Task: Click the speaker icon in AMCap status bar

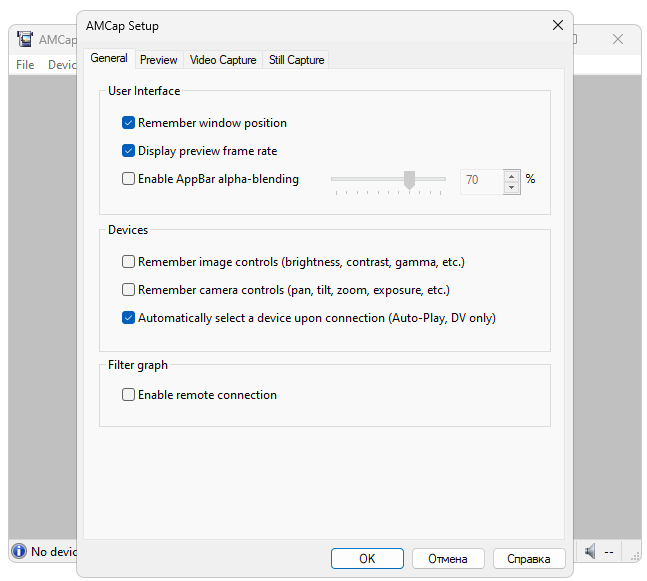Action: point(590,551)
